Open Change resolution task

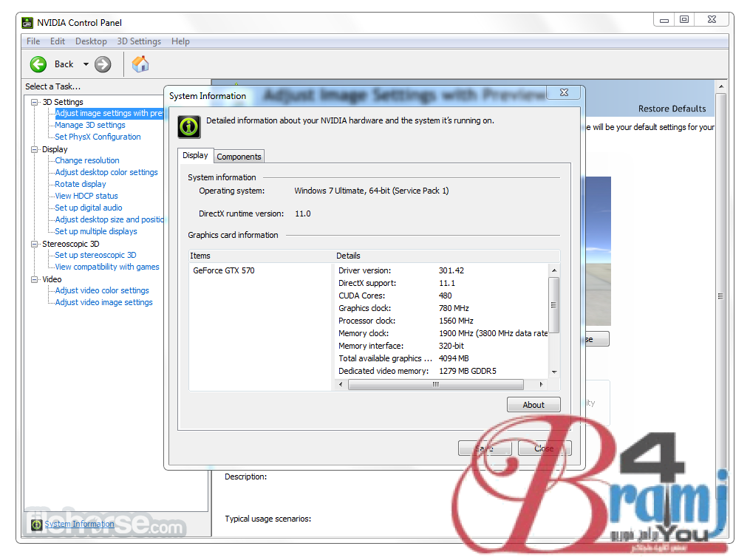click(x=87, y=160)
